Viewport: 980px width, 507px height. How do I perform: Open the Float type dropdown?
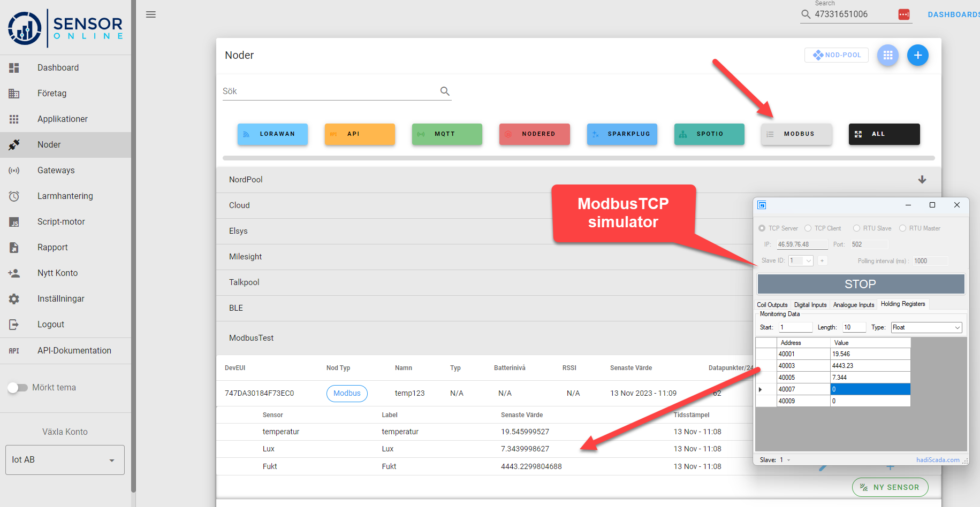pyautogui.click(x=926, y=327)
